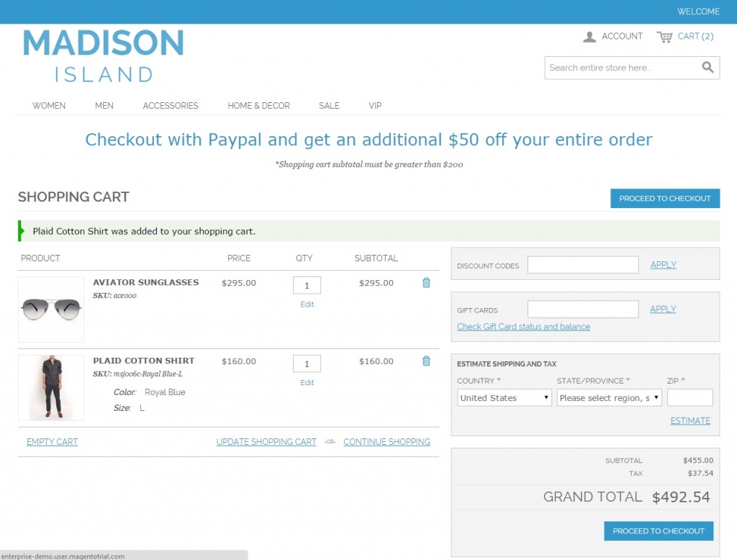The image size is (737, 560).
Task: Click top Proceed to Checkout button
Action: (x=664, y=199)
